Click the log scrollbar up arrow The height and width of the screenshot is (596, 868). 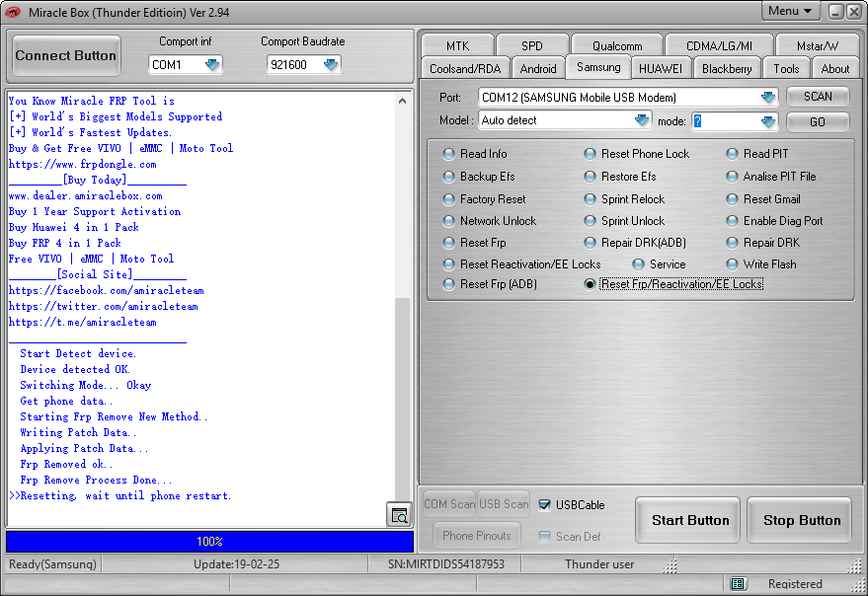403,101
